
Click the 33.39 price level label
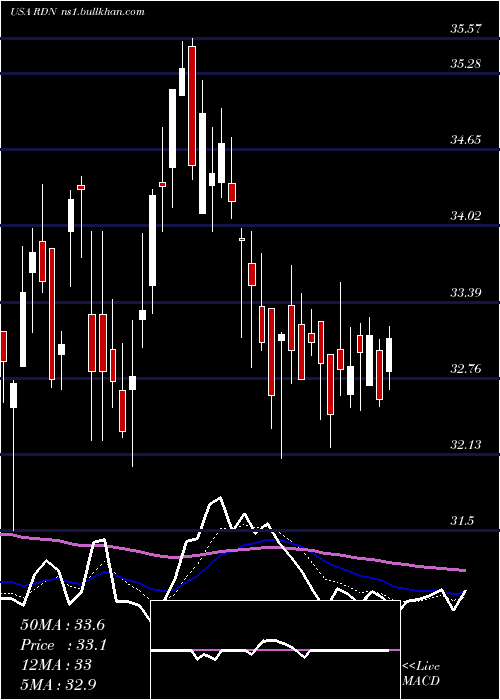466,293
